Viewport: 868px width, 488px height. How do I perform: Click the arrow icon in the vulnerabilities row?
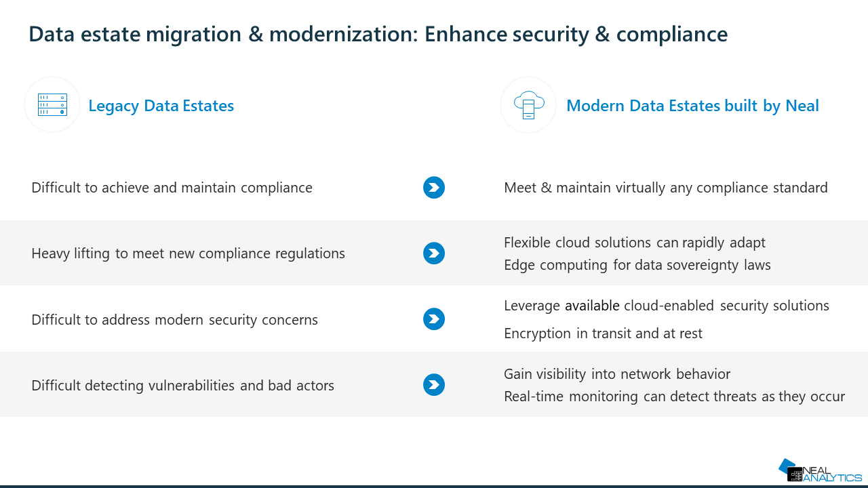pos(434,385)
